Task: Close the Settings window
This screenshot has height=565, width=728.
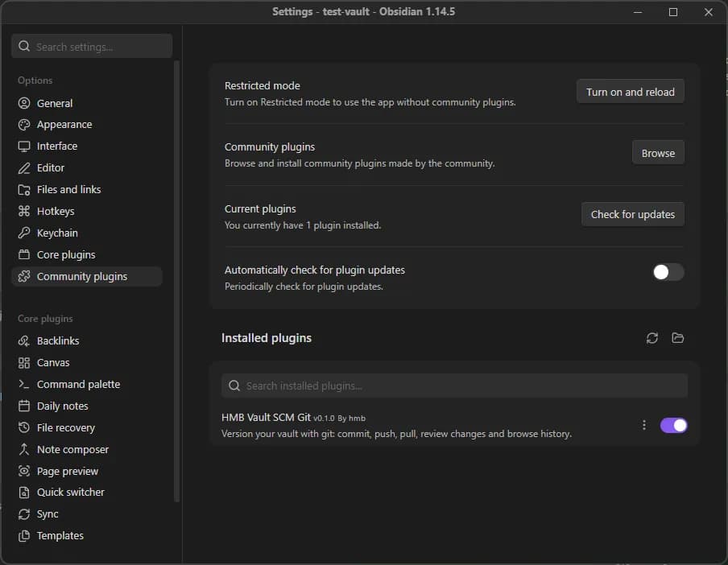Action: tap(708, 12)
